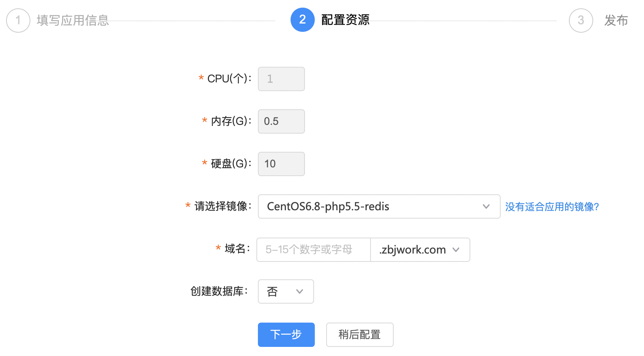Click the blue 下一步 button

pos(286,335)
